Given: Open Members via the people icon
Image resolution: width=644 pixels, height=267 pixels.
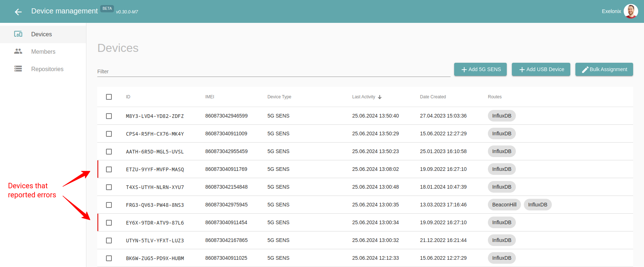Looking at the screenshot, I should point(18,52).
